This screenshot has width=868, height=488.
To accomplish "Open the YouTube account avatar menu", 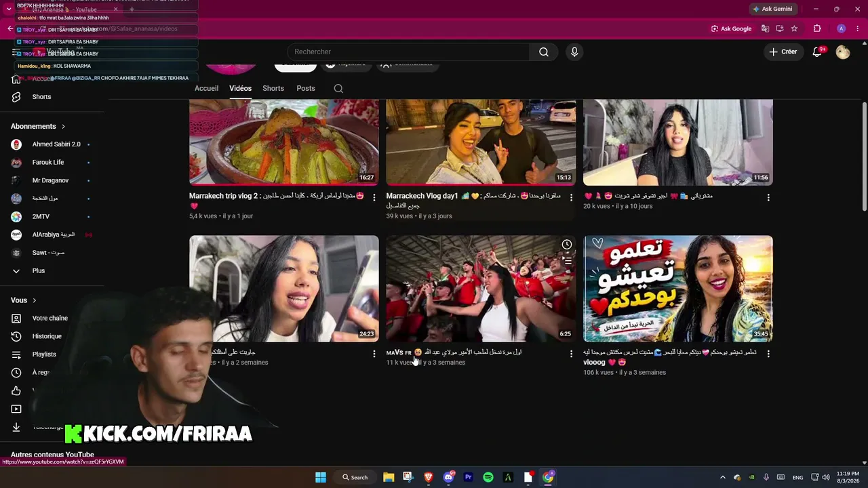I will point(843,52).
